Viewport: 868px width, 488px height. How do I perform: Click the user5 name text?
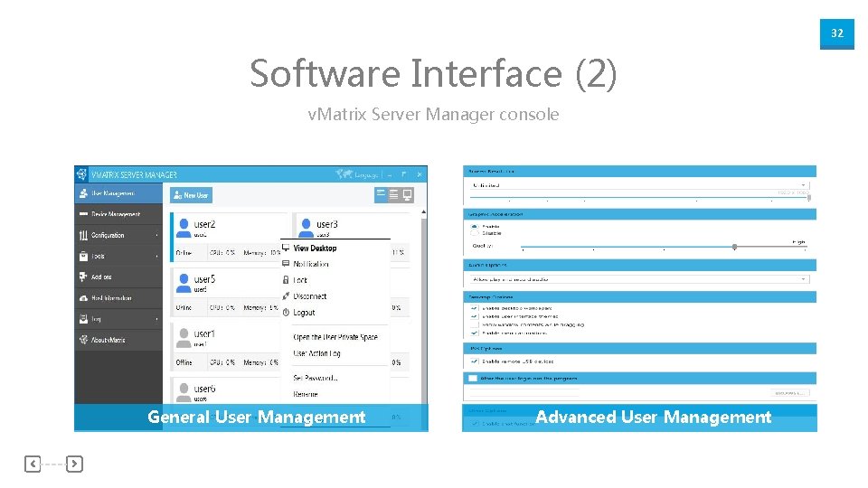[x=205, y=279]
